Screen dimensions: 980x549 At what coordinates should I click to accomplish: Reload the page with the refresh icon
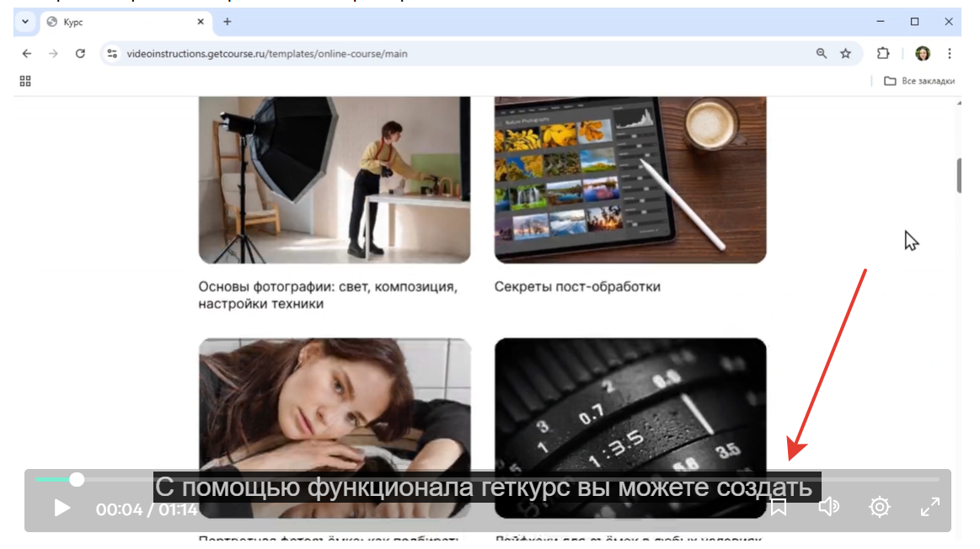pyautogui.click(x=80, y=53)
